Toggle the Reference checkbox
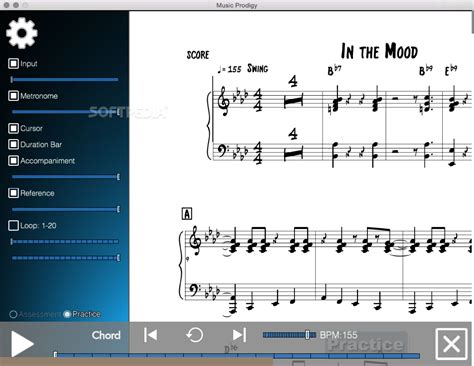Viewport: 474px width, 366px height. pyautogui.click(x=13, y=193)
